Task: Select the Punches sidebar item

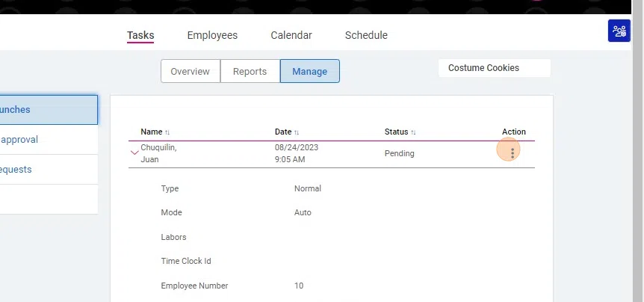Action: click(49, 110)
